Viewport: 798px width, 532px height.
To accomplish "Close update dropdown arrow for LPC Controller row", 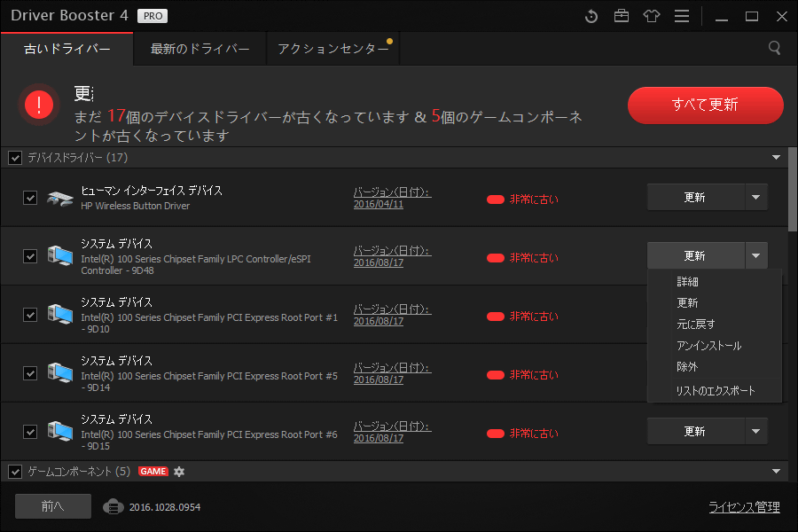I will click(x=756, y=255).
